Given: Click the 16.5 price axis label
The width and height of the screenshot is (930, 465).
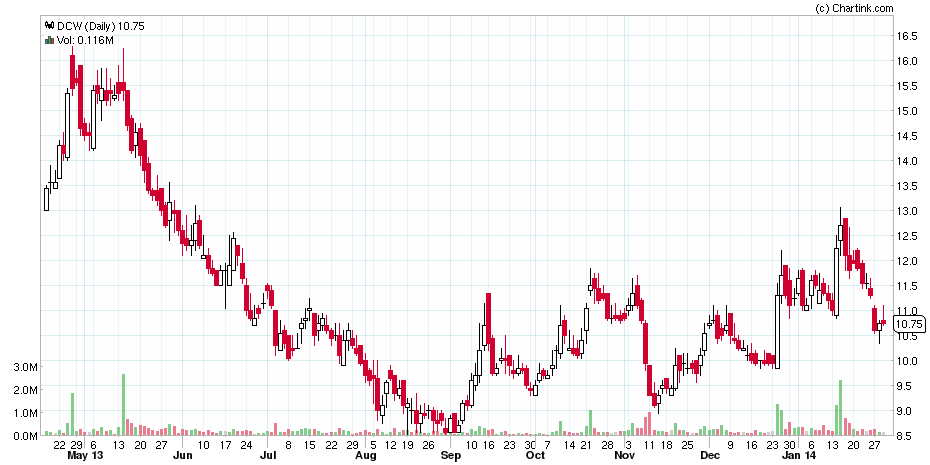Looking at the screenshot, I should (906, 36).
